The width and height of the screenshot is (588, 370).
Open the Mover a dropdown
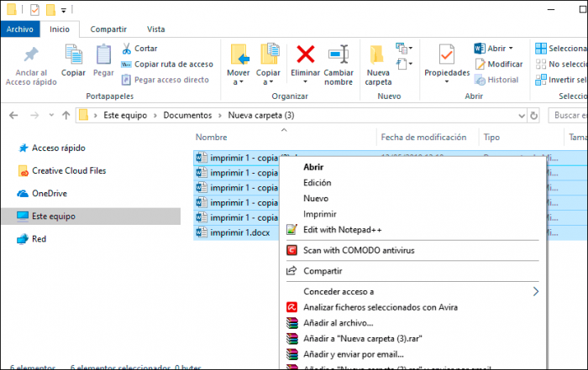pyautogui.click(x=238, y=65)
